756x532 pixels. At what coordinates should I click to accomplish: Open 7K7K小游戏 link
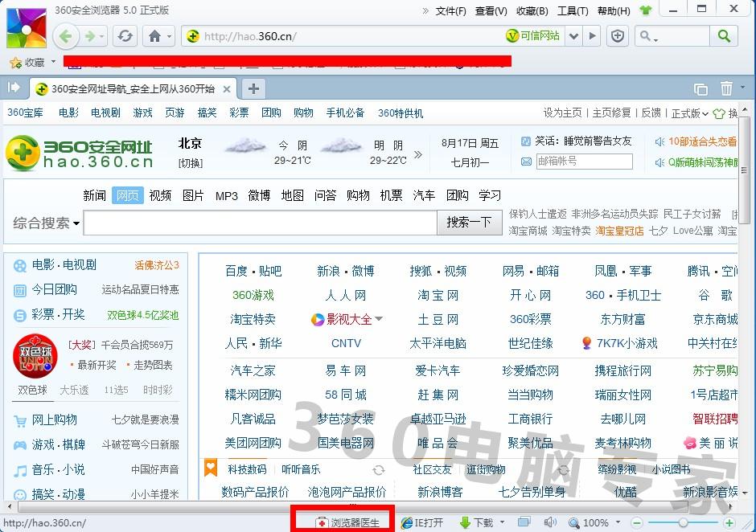627,344
